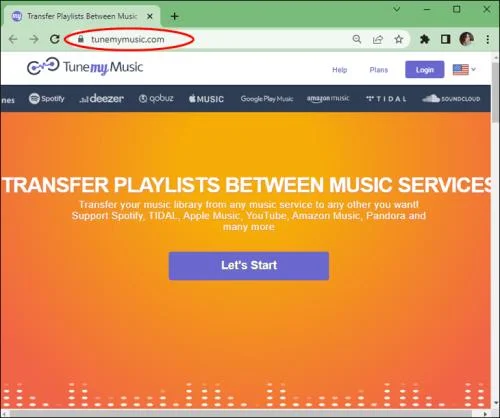Select the Amazon Music logo
Viewport: 500px width, 418px height.
click(328, 99)
